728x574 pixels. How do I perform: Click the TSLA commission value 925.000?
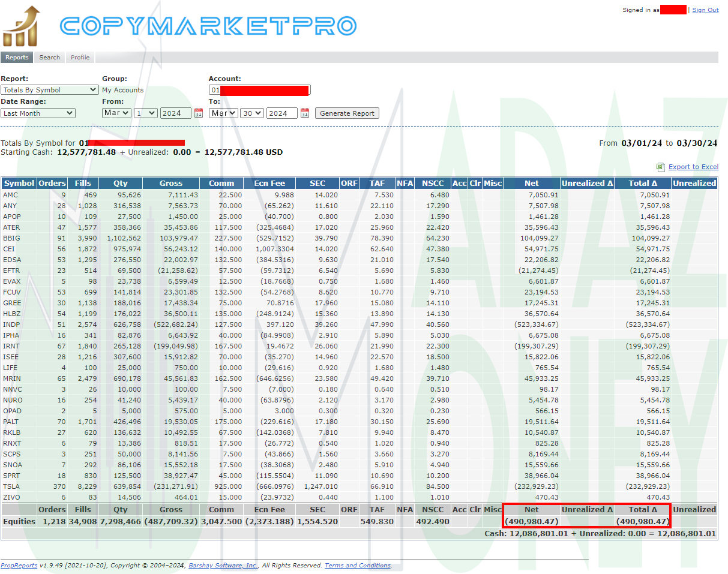pos(229,486)
